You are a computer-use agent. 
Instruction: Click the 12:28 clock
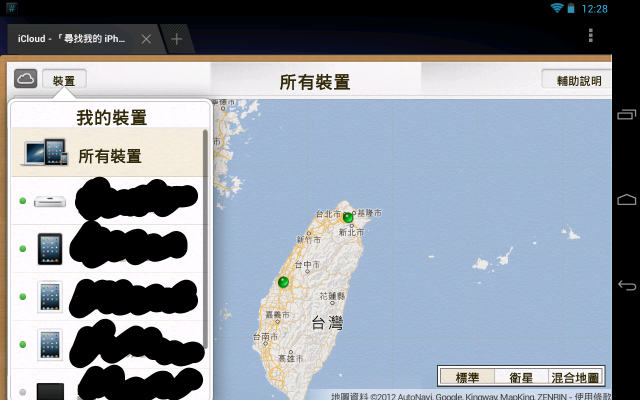pyautogui.click(x=594, y=9)
